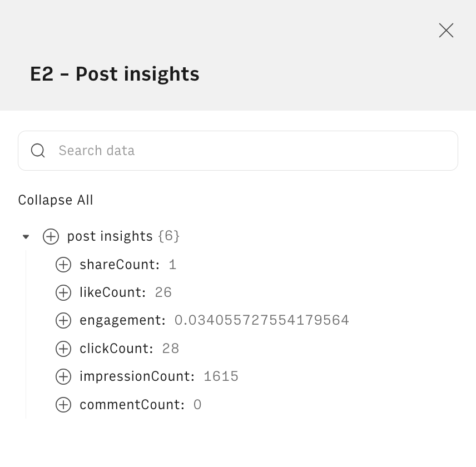Select the shareCount label

coord(119,265)
